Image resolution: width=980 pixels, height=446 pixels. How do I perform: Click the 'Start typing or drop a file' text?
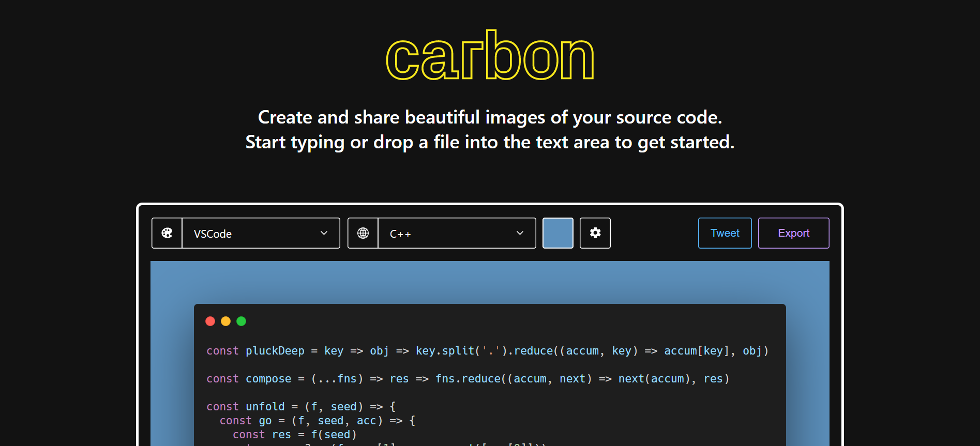pos(490,142)
